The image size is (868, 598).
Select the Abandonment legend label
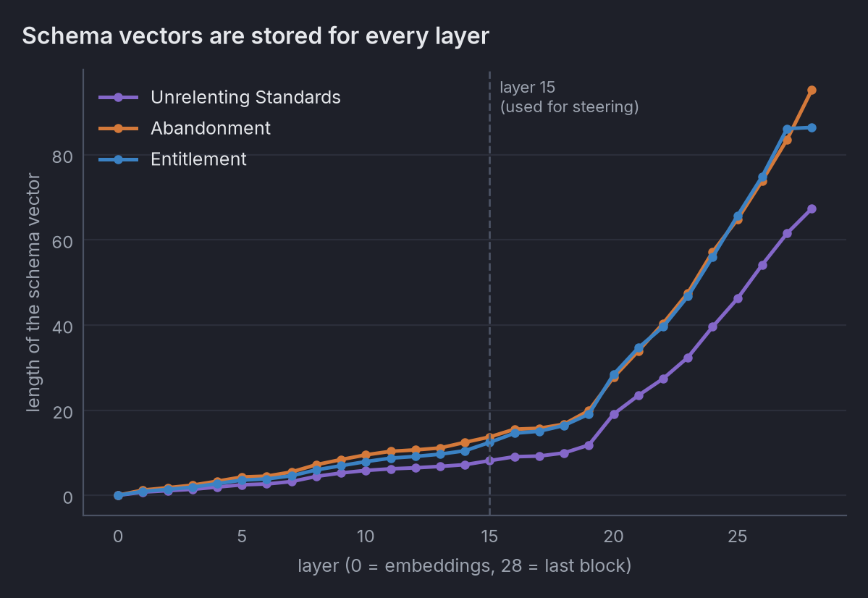click(211, 128)
